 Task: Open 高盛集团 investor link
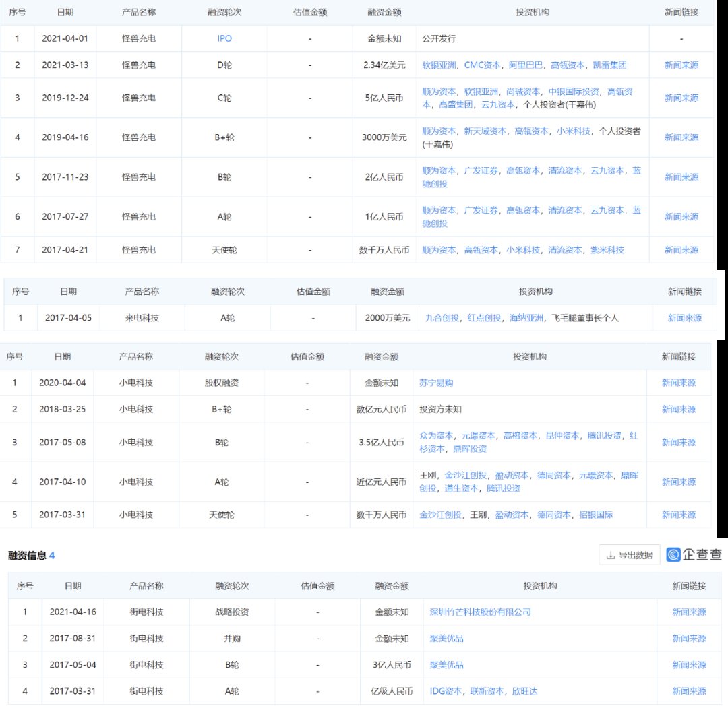click(x=456, y=104)
